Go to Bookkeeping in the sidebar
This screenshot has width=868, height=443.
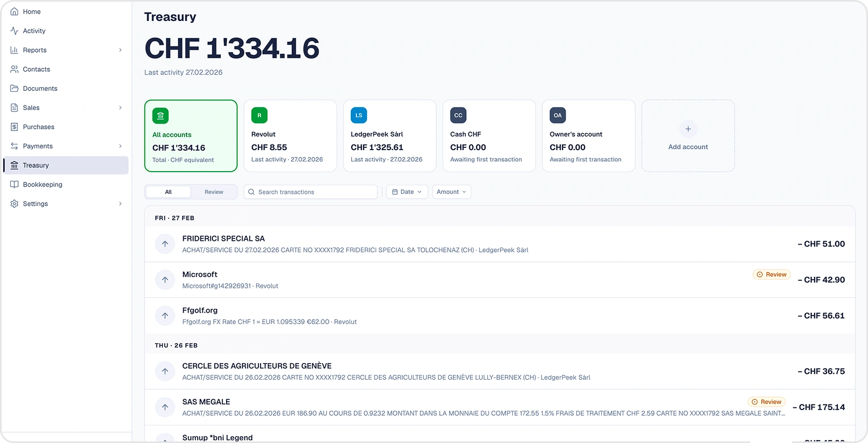(x=66, y=185)
